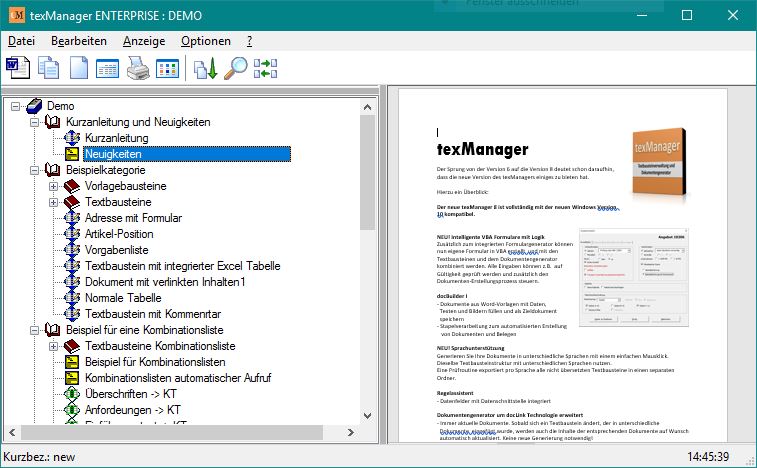Click the open book icon beside Beispielkategorie

53,170
